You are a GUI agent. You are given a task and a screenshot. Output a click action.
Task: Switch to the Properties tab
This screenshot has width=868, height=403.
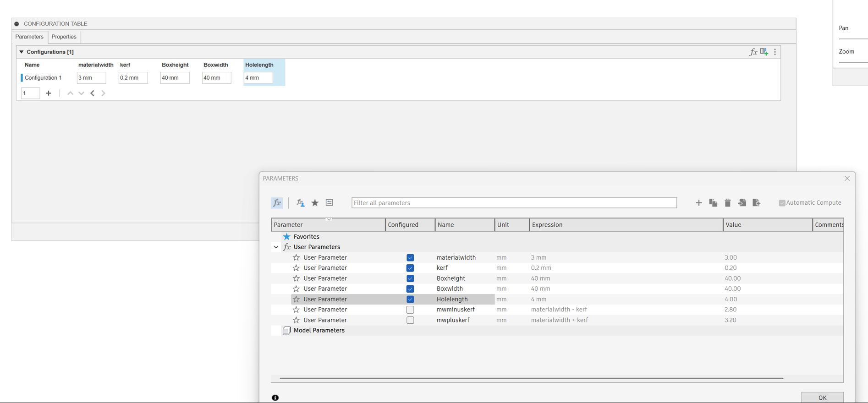[64, 37]
